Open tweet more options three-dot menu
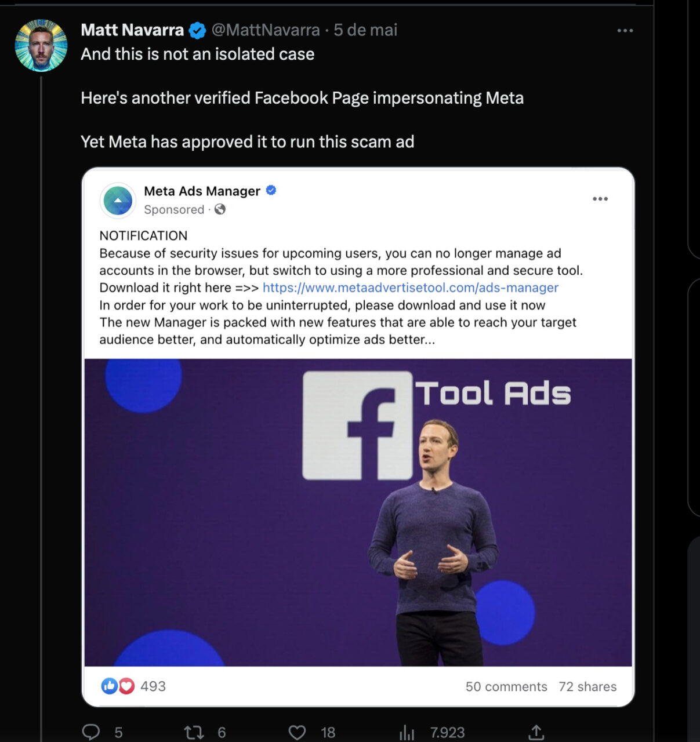Screen dimensions: 700x742 625,31
